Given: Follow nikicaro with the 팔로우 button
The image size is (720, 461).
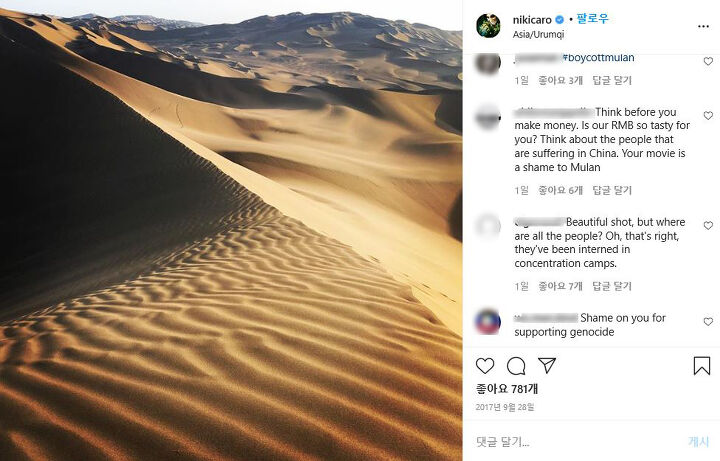Looking at the screenshot, I should pyautogui.click(x=592, y=19).
